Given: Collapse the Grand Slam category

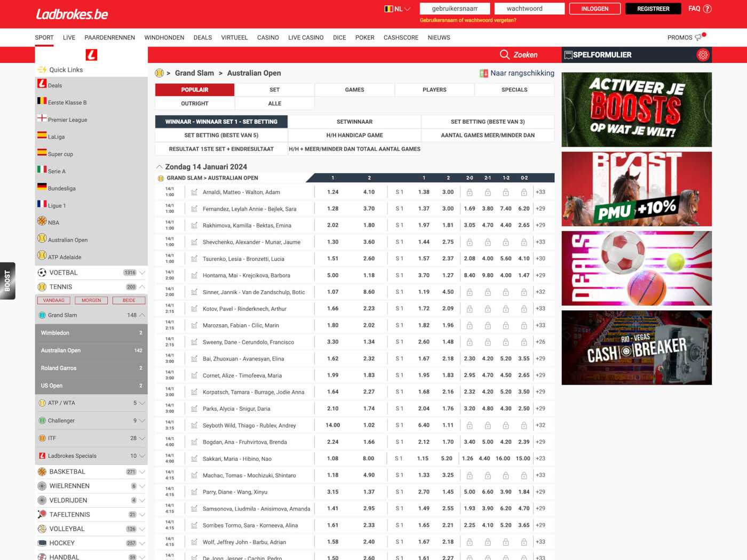Looking at the screenshot, I should (x=142, y=315).
